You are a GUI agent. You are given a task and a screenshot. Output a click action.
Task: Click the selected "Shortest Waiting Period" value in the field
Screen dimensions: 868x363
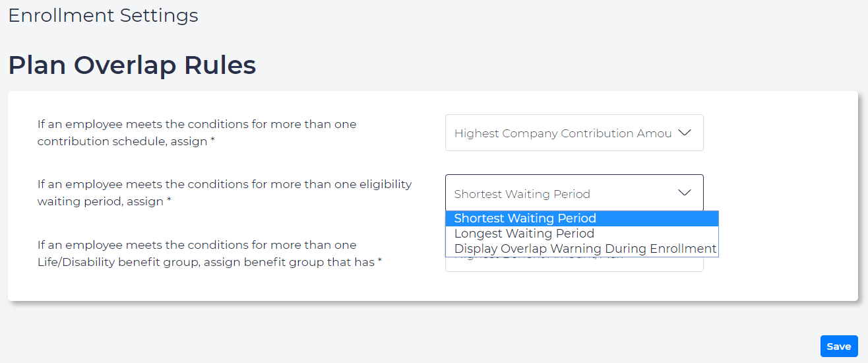pos(522,194)
